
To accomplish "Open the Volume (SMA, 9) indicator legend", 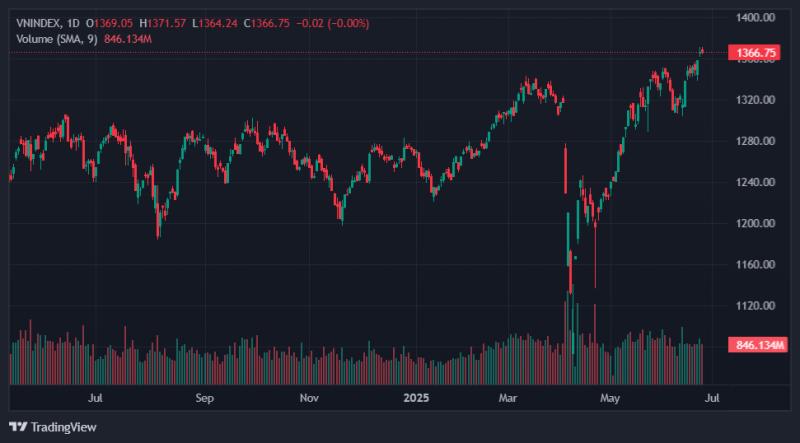I will 57,39.
